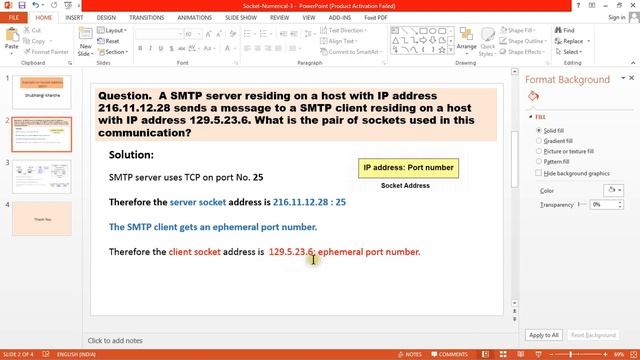Image resolution: width=640 pixels, height=360 pixels.
Task: Click the Save icon in quick access toolbar
Action: [x=22, y=5]
